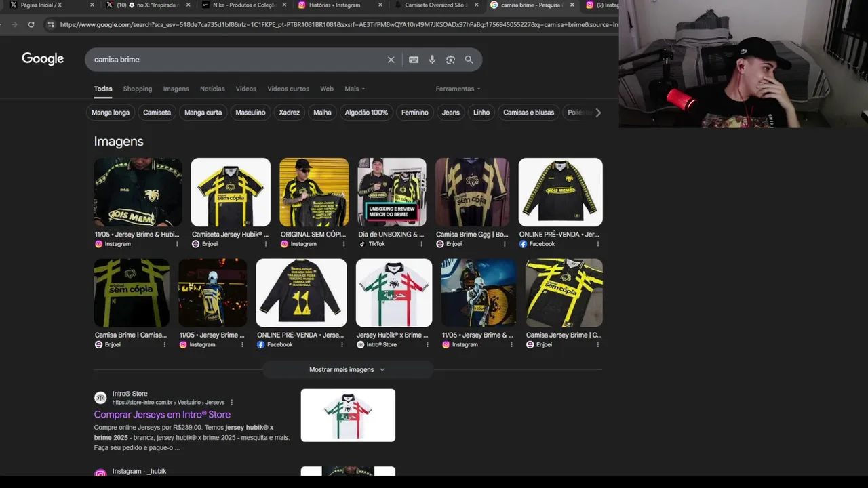868x488 pixels.
Task: Start voice search with the microphone icon
Action: click(432, 60)
